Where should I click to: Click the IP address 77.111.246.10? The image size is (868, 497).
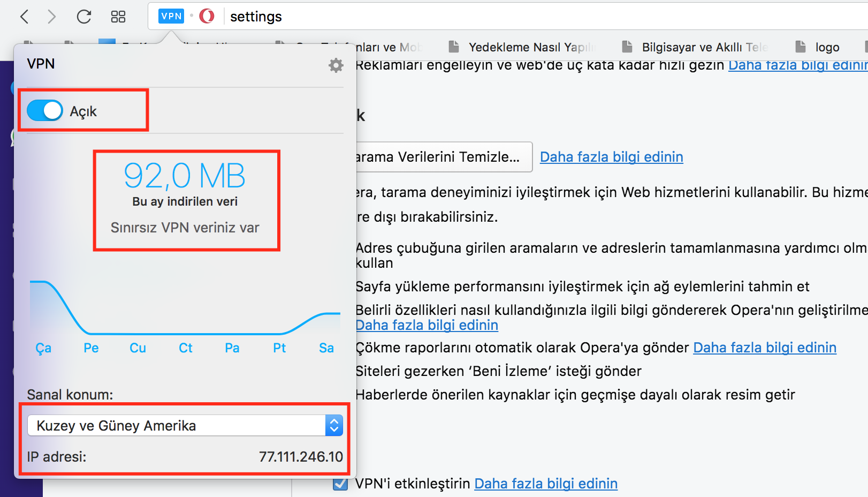(x=301, y=457)
